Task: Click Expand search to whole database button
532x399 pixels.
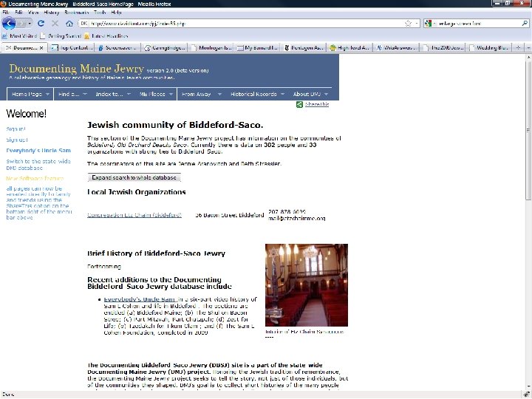Action: point(134,177)
